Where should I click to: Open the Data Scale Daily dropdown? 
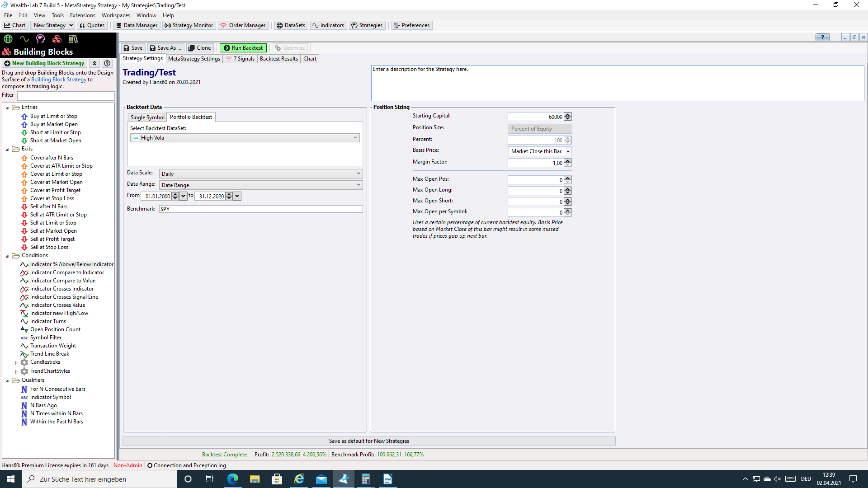(x=358, y=174)
